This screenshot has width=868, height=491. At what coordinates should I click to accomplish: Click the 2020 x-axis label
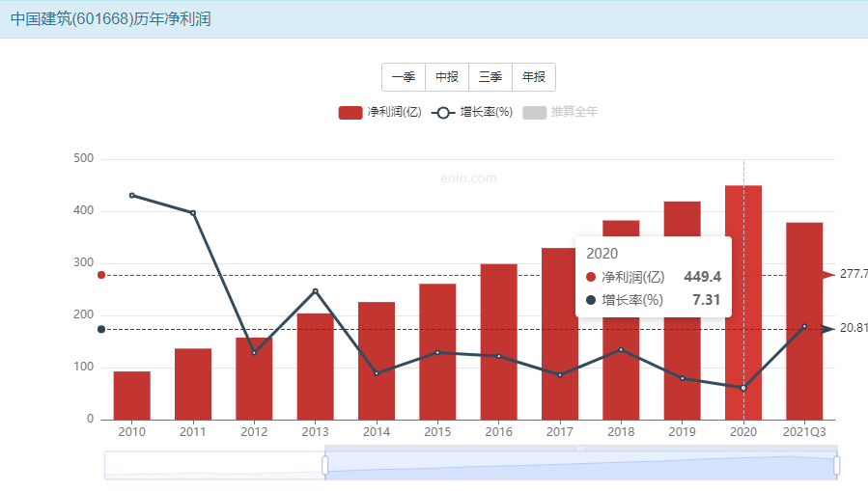click(743, 432)
